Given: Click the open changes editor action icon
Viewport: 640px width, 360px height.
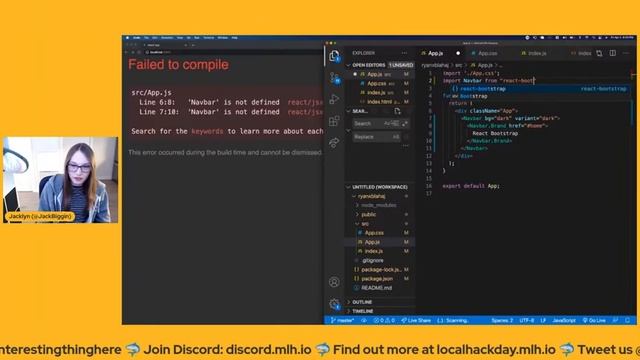Looking at the screenshot, I should pyautogui.click(x=599, y=53).
